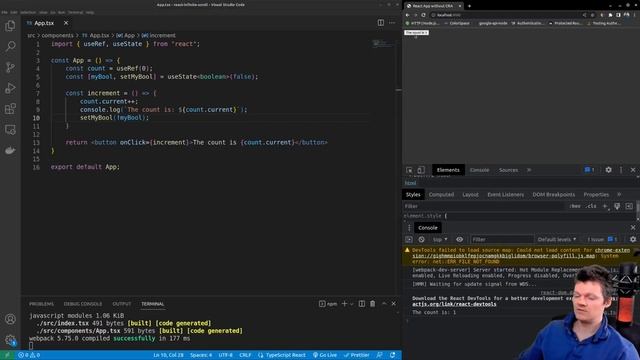
Task: Click the Styles filter input
Action: click(x=484, y=206)
